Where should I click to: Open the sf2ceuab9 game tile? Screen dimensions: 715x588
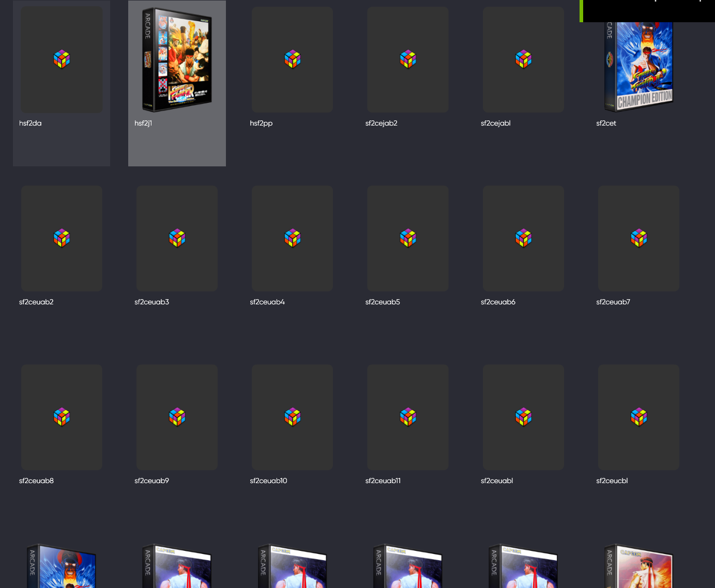pos(177,417)
